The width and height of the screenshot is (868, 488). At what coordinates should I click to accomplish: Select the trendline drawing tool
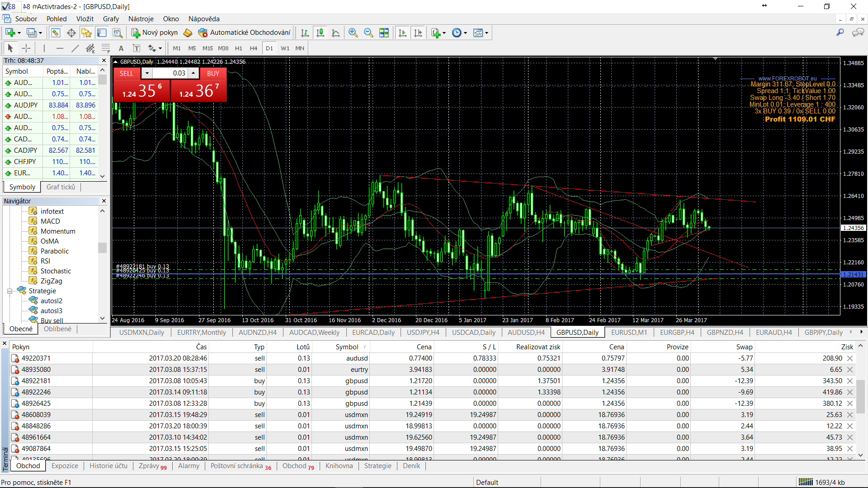point(75,48)
